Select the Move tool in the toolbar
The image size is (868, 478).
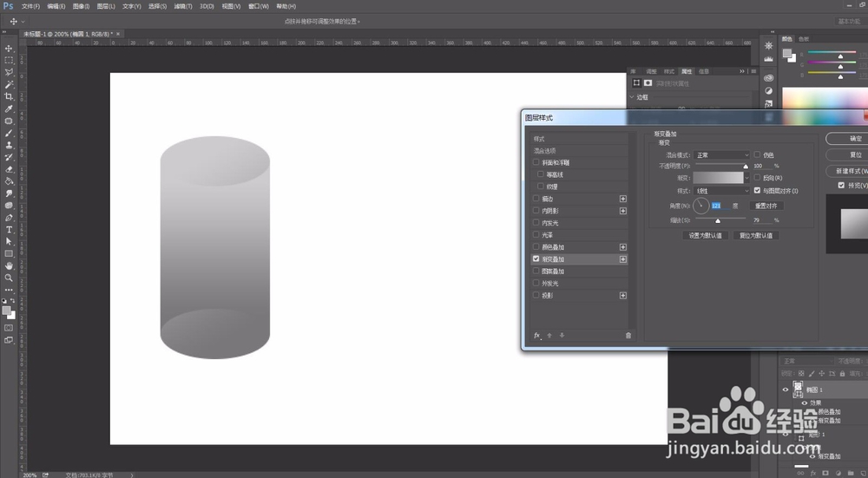tap(9, 48)
